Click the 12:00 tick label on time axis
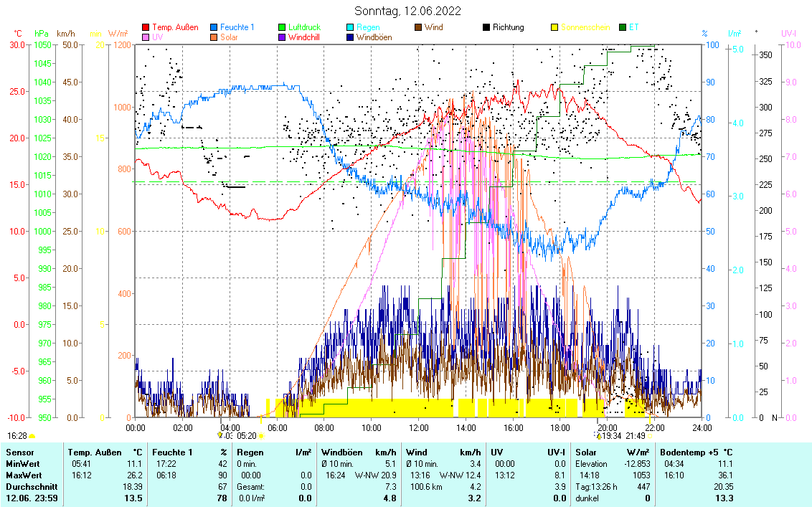Image resolution: width=812 pixels, height=507 pixels. tap(418, 428)
